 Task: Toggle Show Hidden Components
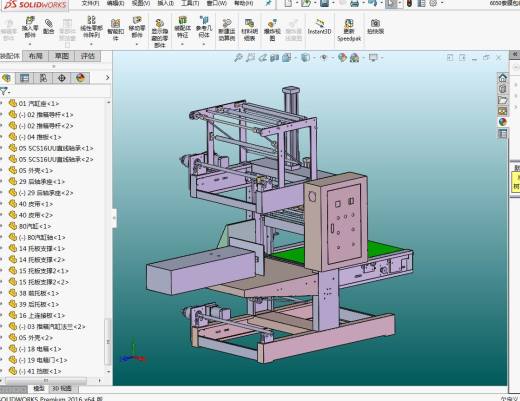click(x=160, y=33)
